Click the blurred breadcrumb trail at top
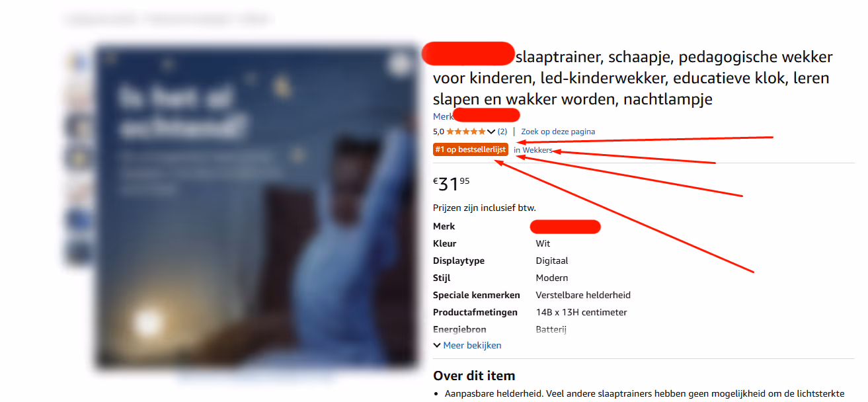868x402 pixels. point(168,20)
